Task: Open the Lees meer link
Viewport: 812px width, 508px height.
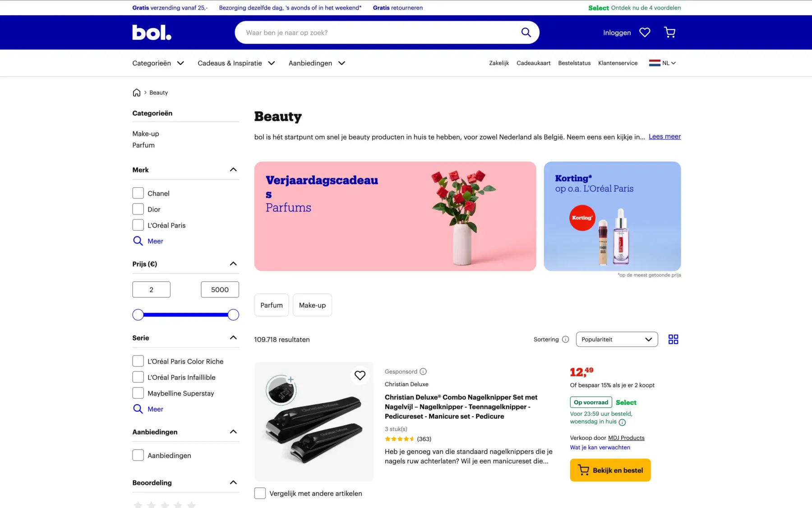Action: pos(664,136)
